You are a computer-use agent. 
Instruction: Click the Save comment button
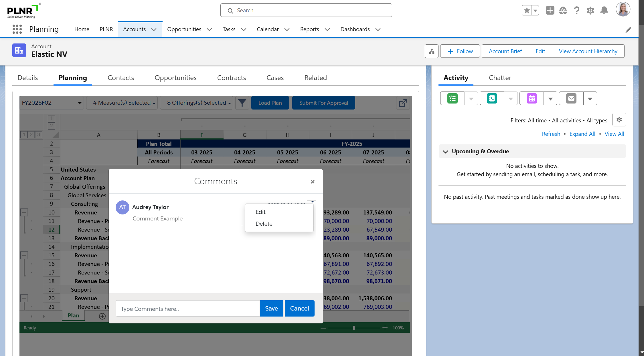coord(271,309)
